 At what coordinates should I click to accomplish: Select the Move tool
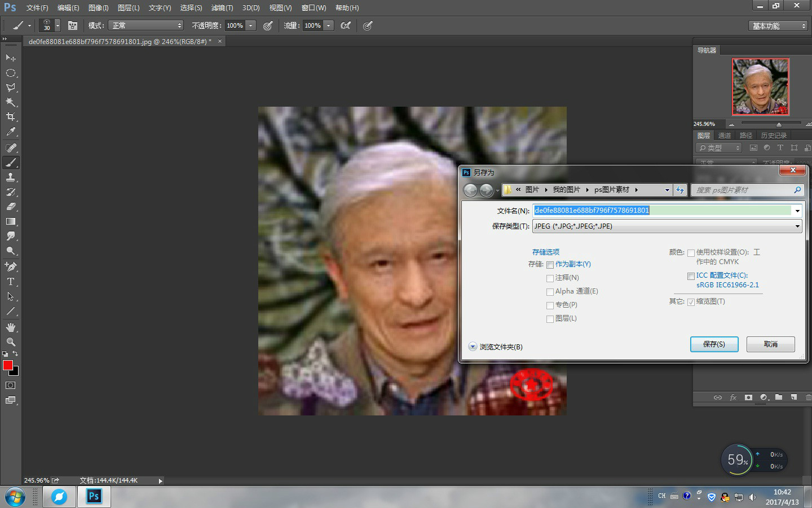coord(11,58)
